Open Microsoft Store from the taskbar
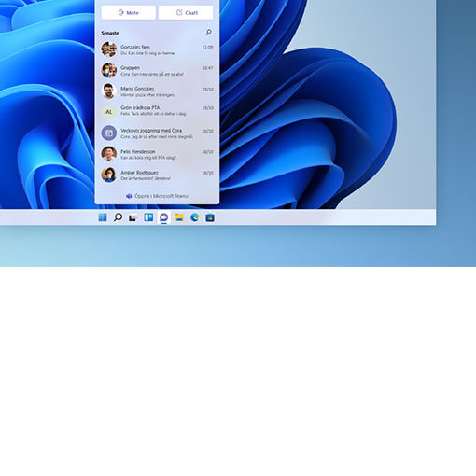Viewport: 476px width, 476px height. [210, 217]
